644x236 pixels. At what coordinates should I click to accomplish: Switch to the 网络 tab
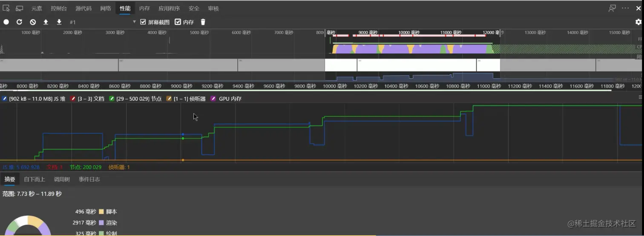click(106, 9)
